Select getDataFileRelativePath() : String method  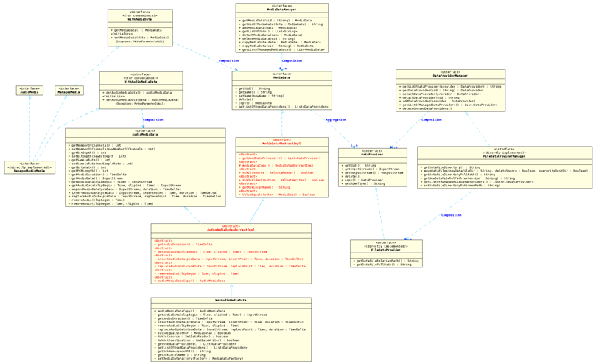386,261
